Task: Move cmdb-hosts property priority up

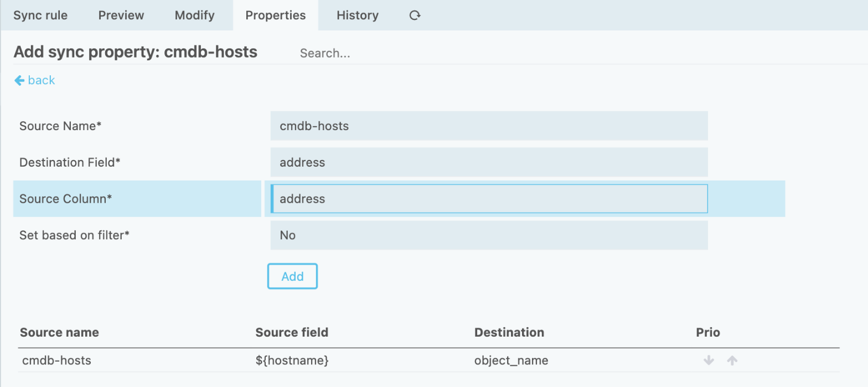Action: [x=732, y=360]
